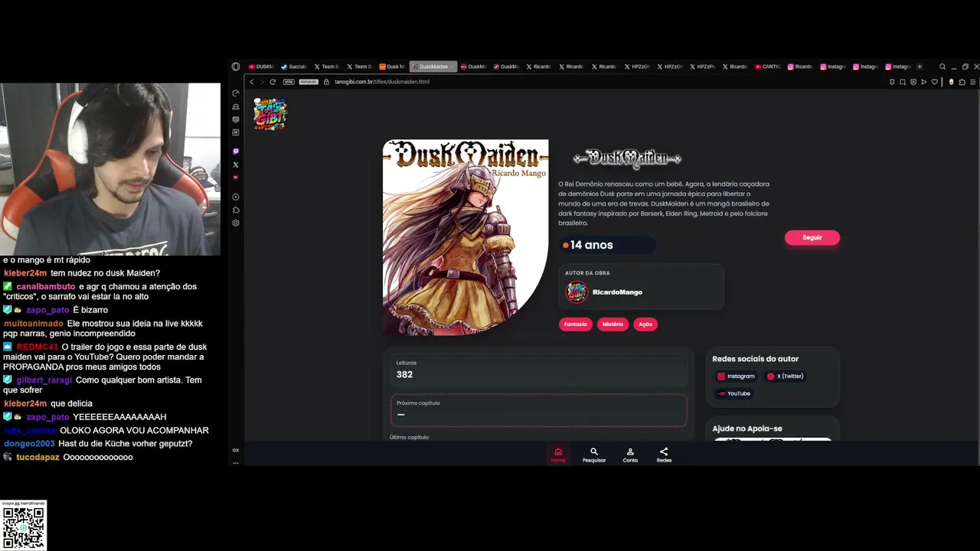980x551 pixels.
Task: Open the author's YouTube link
Action: (x=734, y=393)
